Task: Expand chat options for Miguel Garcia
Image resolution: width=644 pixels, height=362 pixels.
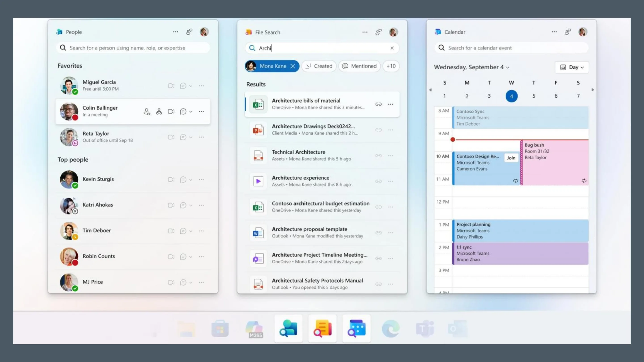Action: (x=191, y=86)
